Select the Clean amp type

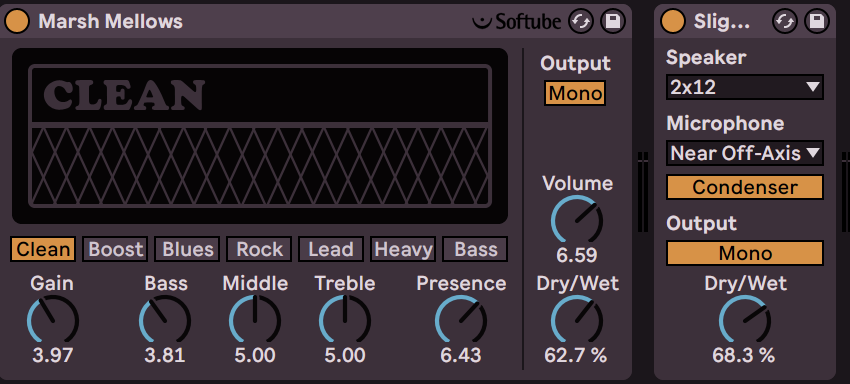(x=43, y=249)
